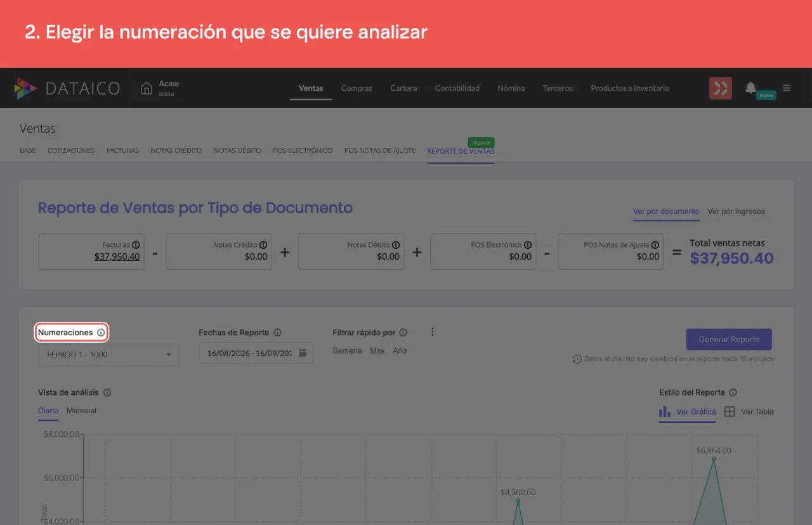The image size is (812, 525).
Task: Click the Vista de análisis info icon
Action: [x=107, y=392]
